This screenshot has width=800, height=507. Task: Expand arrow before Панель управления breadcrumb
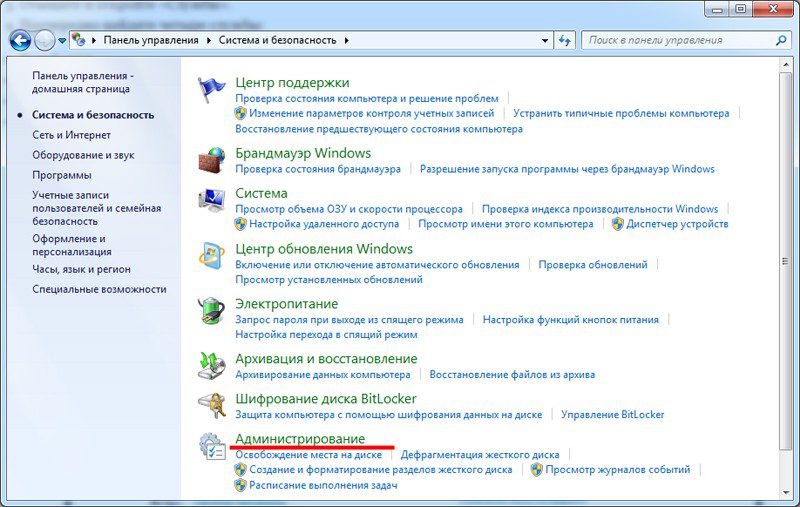coord(94,40)
